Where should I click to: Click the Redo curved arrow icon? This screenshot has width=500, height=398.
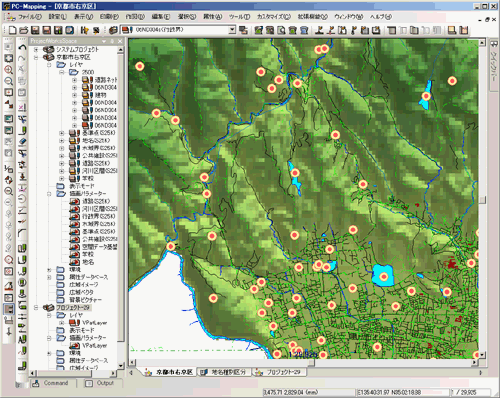pos(22,58)
